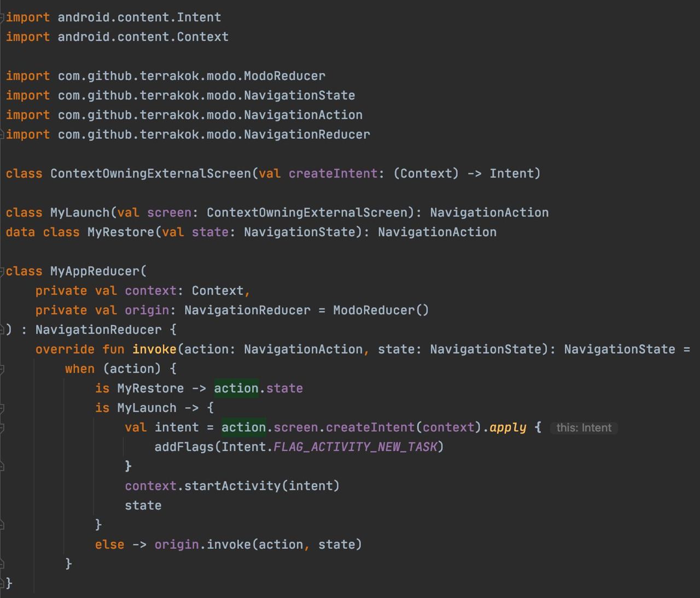
Task: Click fold end marker on the final closing brace
Action: click(x=2, y=583)
